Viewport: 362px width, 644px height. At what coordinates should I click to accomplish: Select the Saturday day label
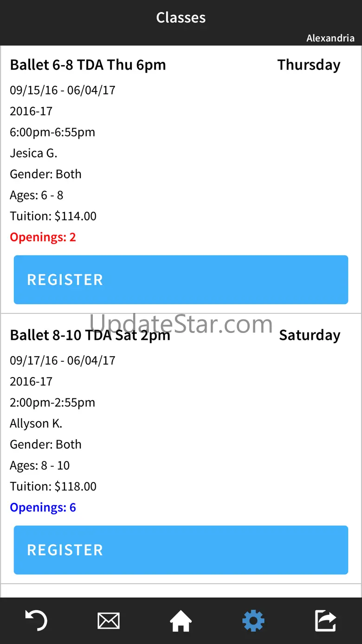(310, 335)
